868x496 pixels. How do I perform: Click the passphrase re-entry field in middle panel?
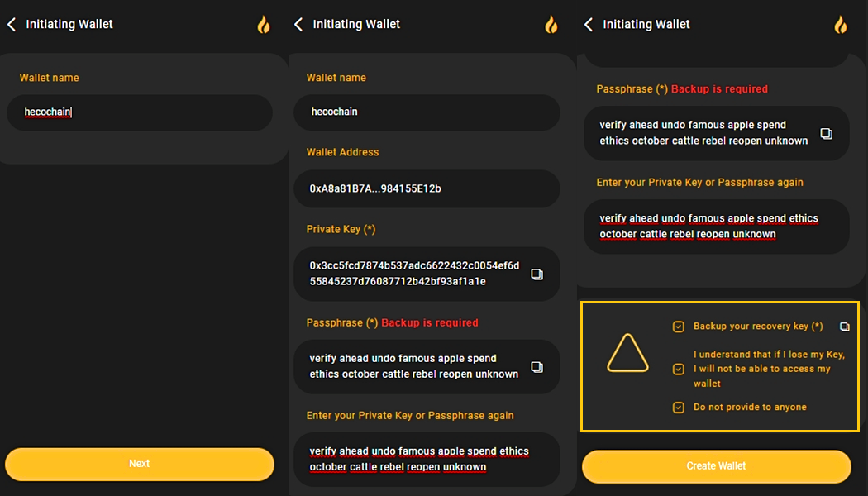[427, 459]
